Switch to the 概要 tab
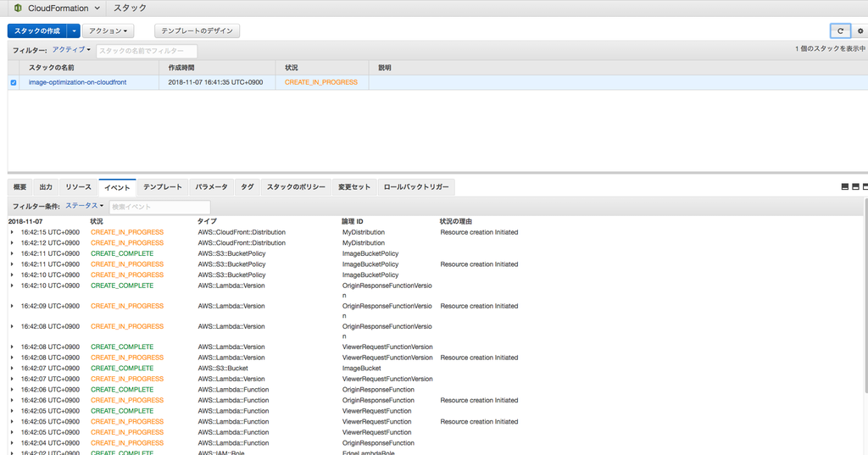 click(x=20, y=187)
